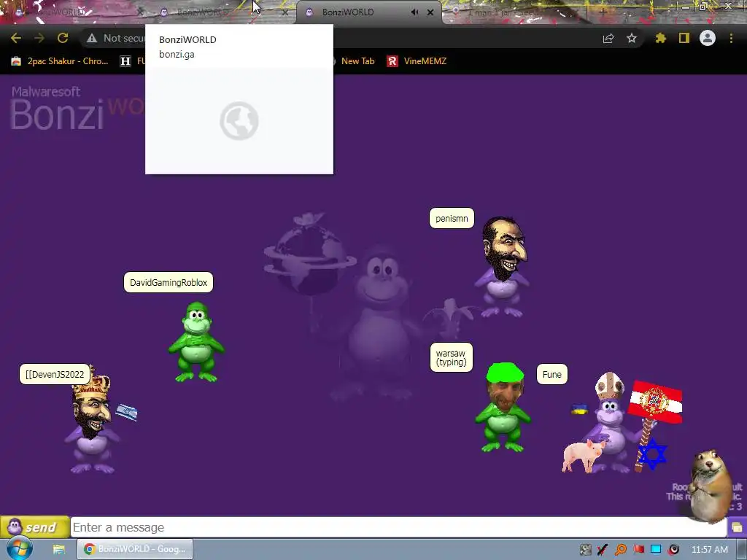Click the H bookmark favicon

click(125, 61)
